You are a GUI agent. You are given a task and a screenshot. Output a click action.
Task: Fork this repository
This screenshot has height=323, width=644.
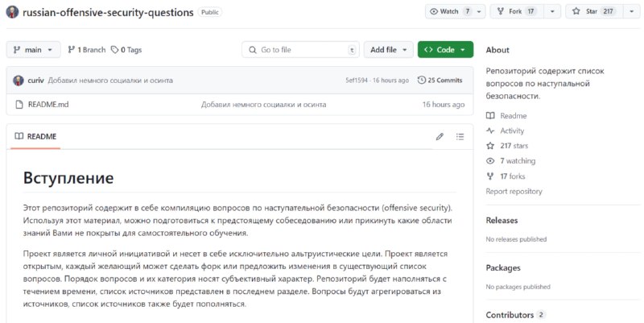(x=516, y=11)
